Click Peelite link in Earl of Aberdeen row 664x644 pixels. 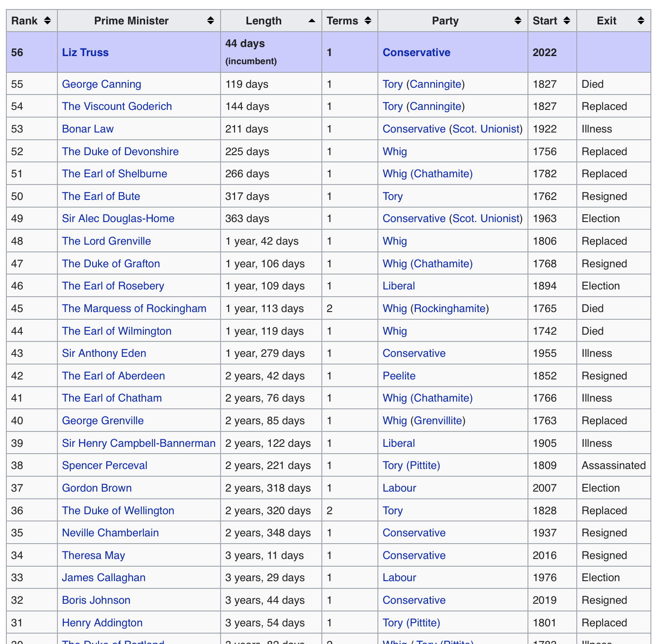pos(399,376)
